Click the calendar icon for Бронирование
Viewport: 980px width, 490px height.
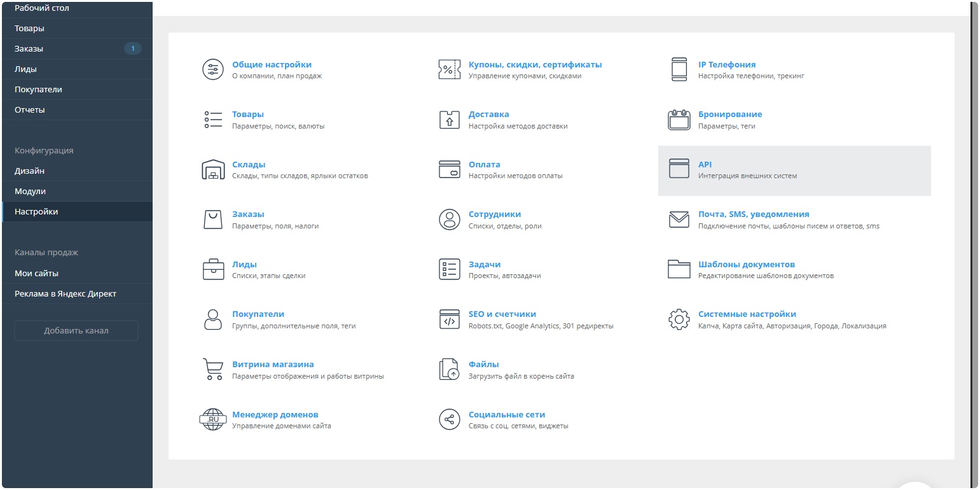pos(679,120)
